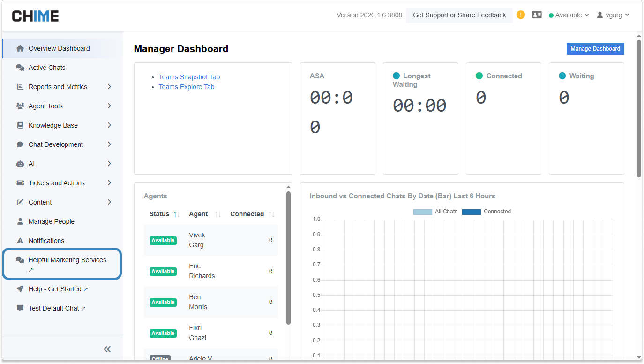Open Helpful Marketing Services menu item

pyautogui.click(x=67, y=260)
